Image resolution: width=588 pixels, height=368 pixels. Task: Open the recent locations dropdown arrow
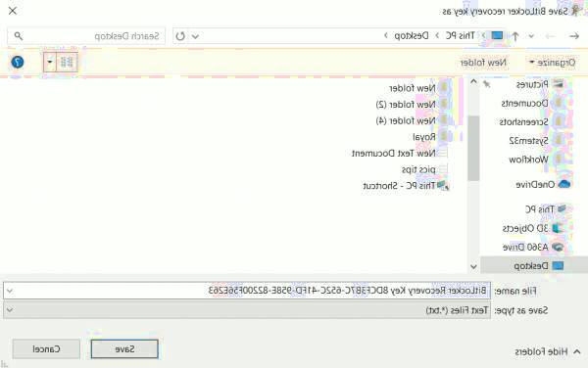coord(531,36)
